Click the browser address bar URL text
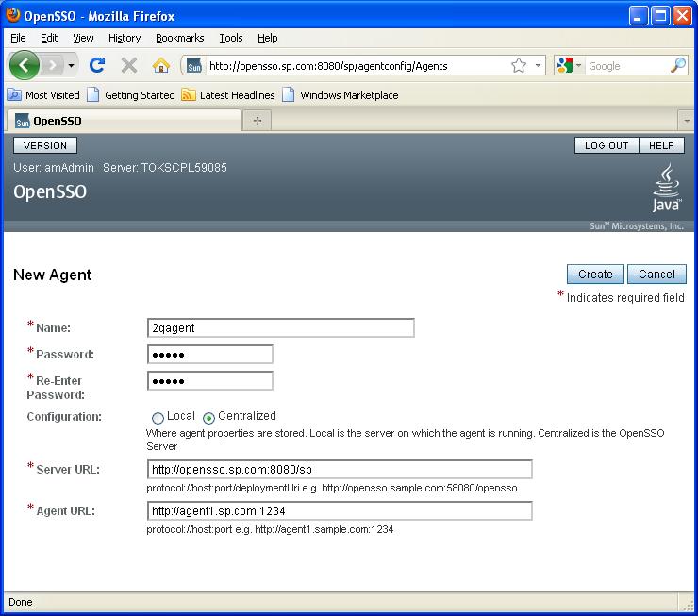The height and width of the screenshot is (616, 698). (328, 66)
